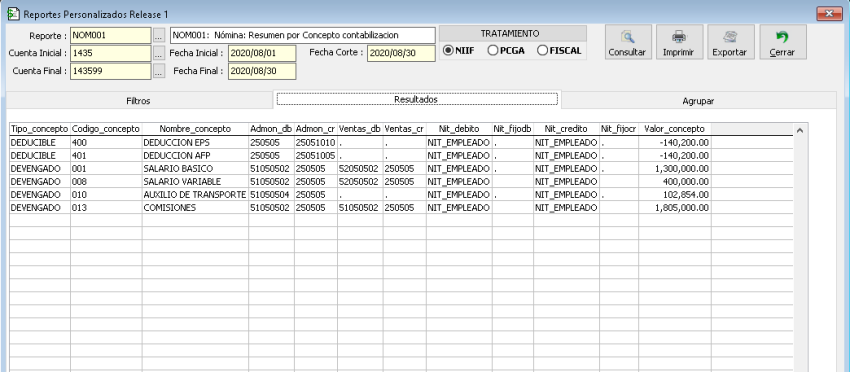Click the Nit_debito column header
The image size is (851, 373).
point(459,129)
